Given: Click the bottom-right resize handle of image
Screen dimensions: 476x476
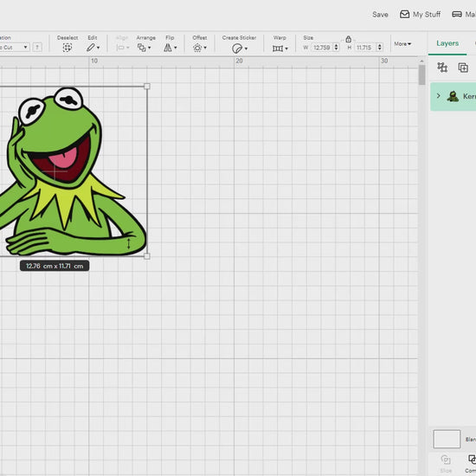Looking at the screenshot, I should 147,256.
